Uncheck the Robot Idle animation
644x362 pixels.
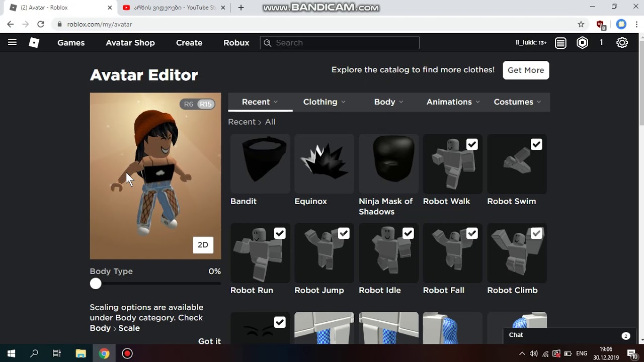(408, 233)
